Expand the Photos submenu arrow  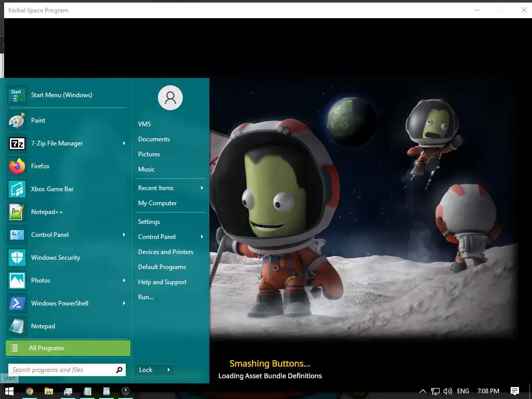point(124,280)
